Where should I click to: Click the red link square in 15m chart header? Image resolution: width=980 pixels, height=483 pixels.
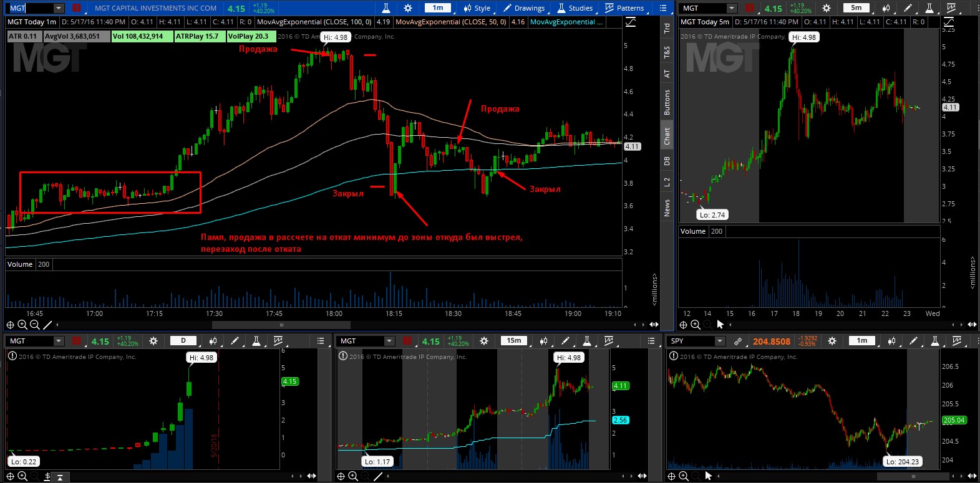[x=407, y=341]
